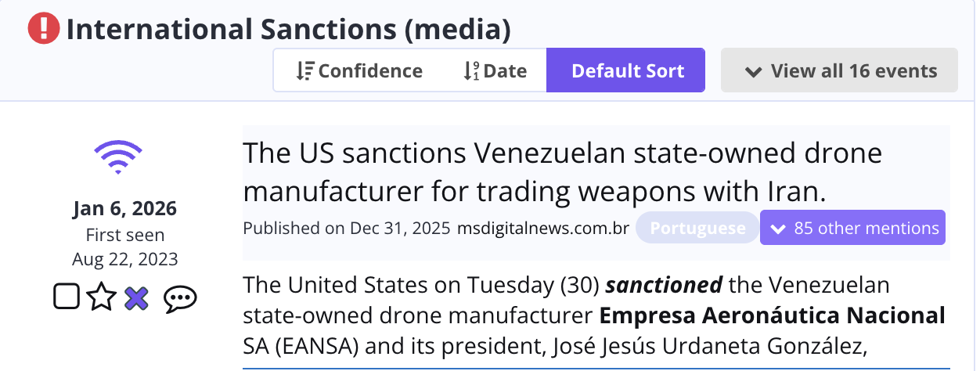Screen dimensions: 980x371
Task: Click the bold Empresa Aeronáutica Nacional name
Action: (x=773, y=315)
